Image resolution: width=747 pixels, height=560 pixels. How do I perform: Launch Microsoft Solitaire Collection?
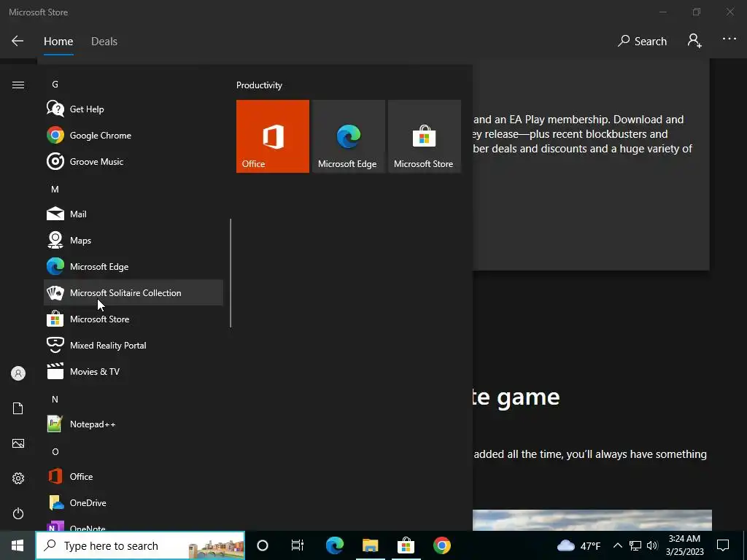[133, 292]
